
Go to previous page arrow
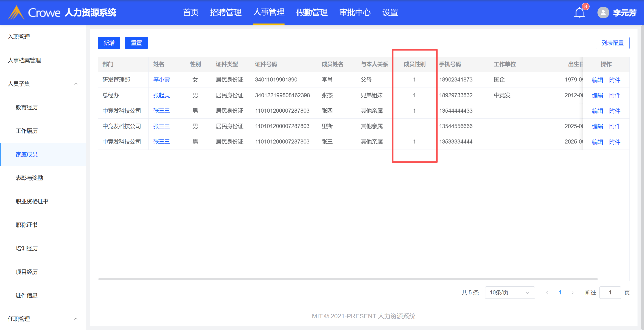click(x=547, y=292)
